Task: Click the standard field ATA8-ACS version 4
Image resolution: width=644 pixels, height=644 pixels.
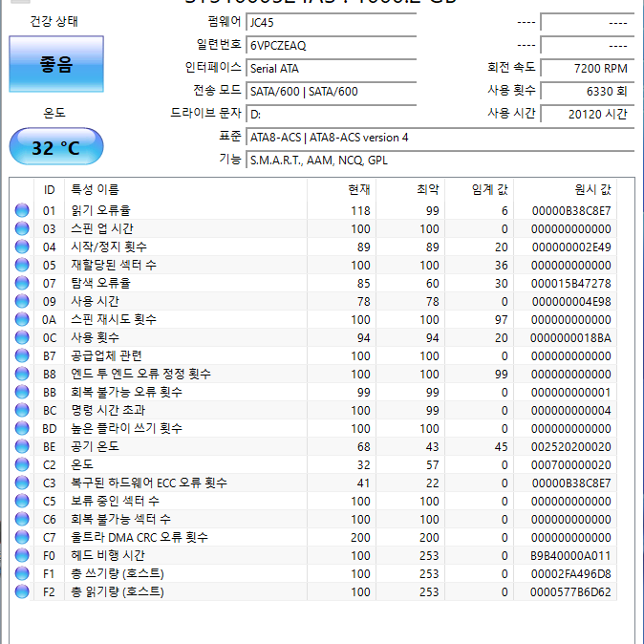Action: [440, 138]
